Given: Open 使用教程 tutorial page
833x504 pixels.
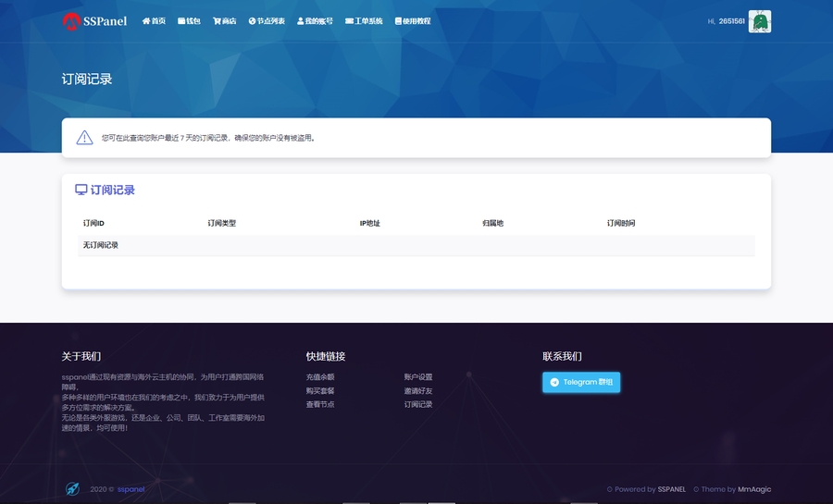Looking at the screenshot, I should [413, 21].
